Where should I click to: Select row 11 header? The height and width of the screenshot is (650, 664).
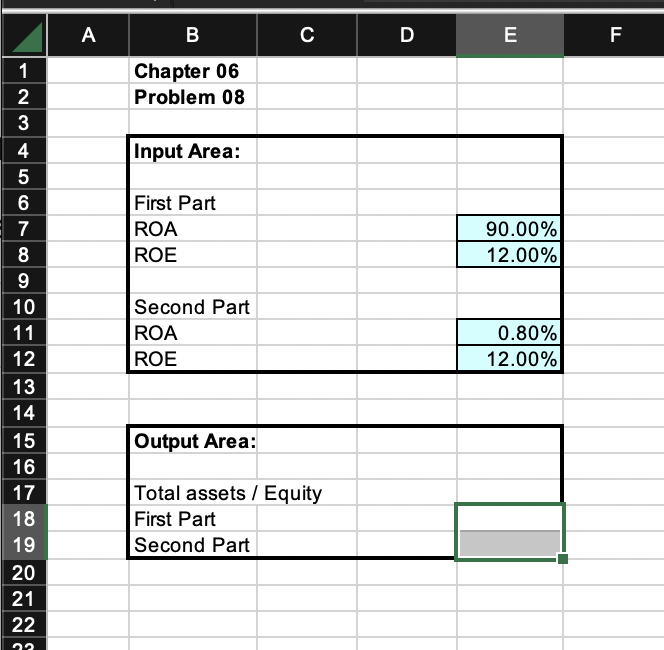click(24, 333)
